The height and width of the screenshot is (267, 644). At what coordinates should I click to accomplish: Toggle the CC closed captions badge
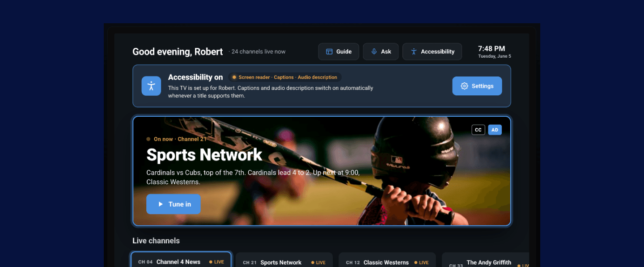click(478, 130)
